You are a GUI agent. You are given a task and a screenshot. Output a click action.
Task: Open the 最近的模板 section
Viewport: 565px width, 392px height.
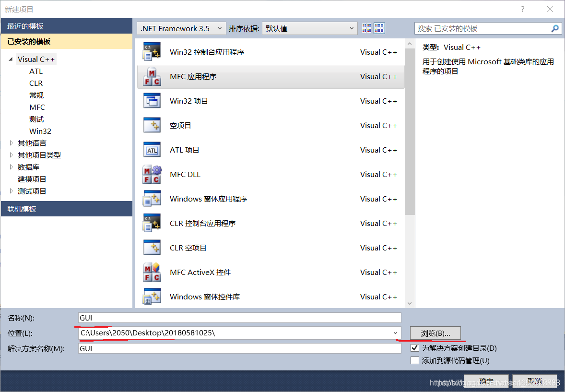67,26
